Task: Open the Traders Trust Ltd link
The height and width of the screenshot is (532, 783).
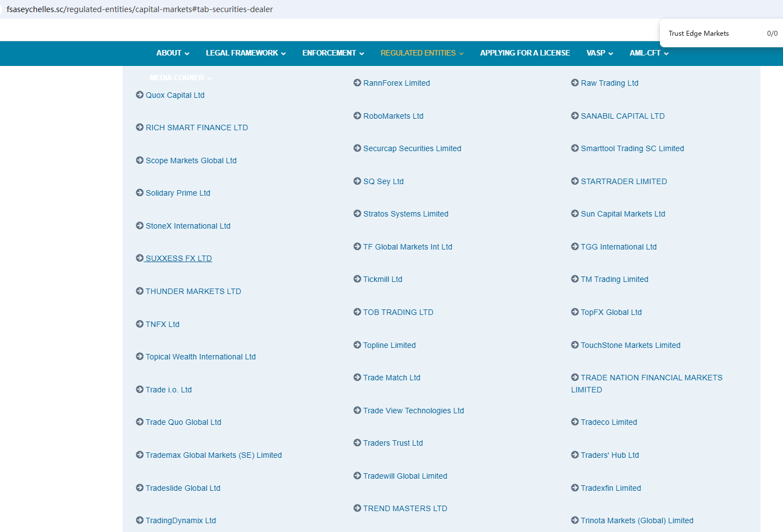Action: coord(393,443)
